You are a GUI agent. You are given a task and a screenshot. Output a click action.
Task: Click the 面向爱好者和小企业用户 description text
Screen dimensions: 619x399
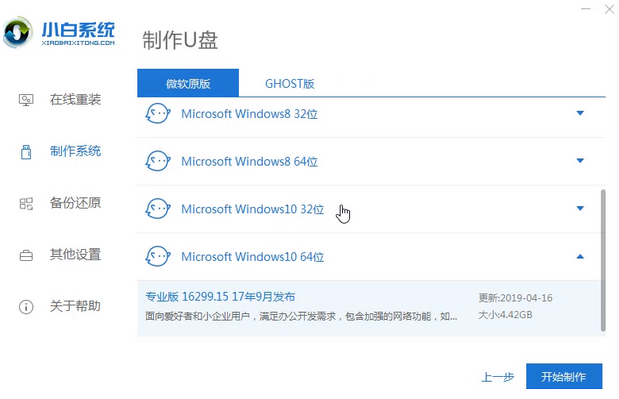point(301,316)
